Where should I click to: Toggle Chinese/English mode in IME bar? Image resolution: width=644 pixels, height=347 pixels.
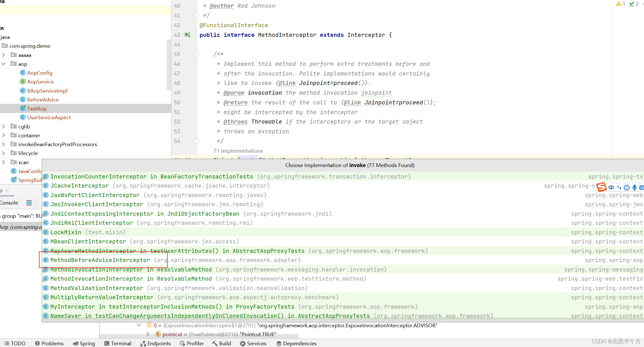(x=611, y=187)
